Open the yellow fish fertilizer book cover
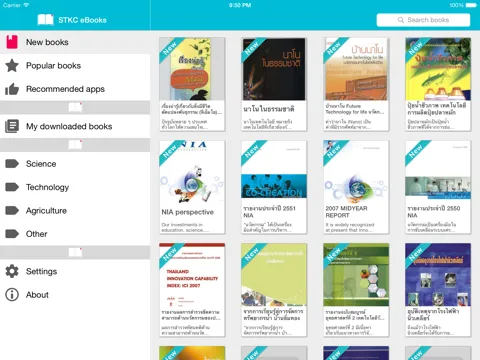The width and height of the screenshot is (480, 360). pyautogui.click(x=438, y=69)
